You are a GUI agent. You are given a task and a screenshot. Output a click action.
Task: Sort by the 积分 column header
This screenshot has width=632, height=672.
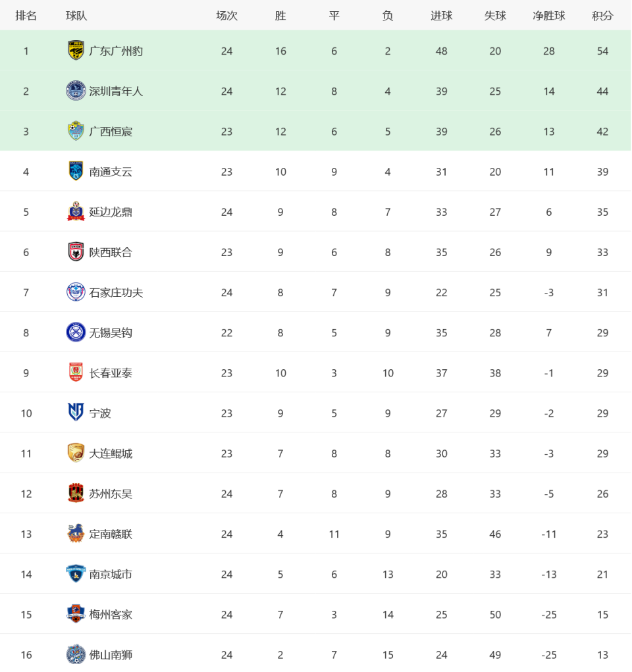pos(602,16)
